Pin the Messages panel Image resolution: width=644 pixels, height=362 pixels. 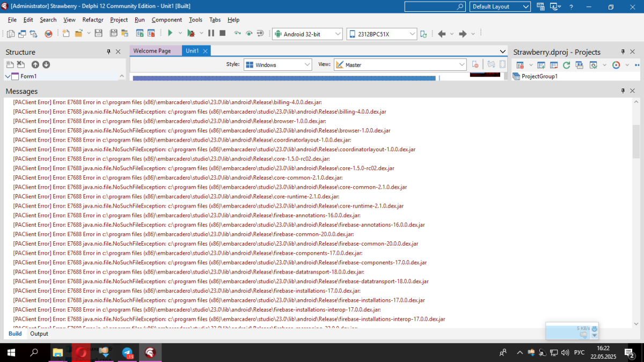point(623,91)
